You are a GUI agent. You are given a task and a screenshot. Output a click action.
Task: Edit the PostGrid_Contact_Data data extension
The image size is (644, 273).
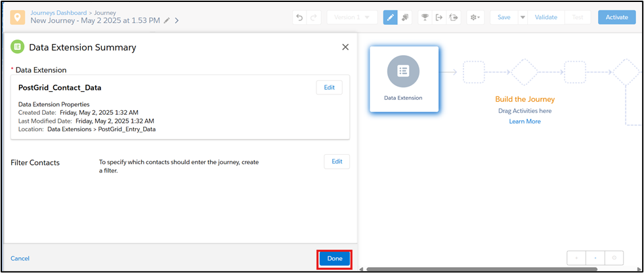coord(330,87)
